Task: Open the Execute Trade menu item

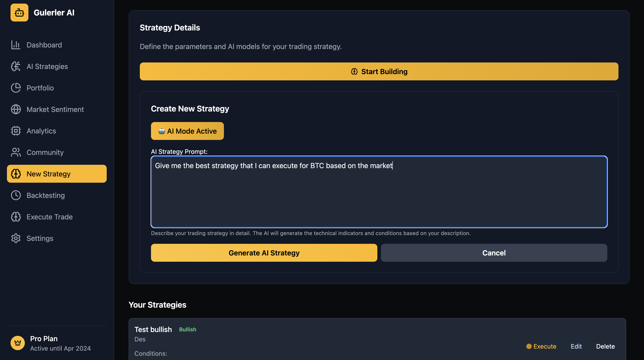Action: tap(49, 217)
